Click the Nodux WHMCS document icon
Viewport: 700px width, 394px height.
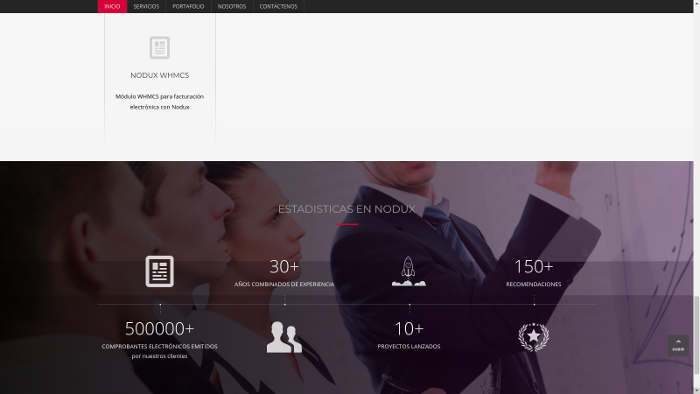click(159, 48)
